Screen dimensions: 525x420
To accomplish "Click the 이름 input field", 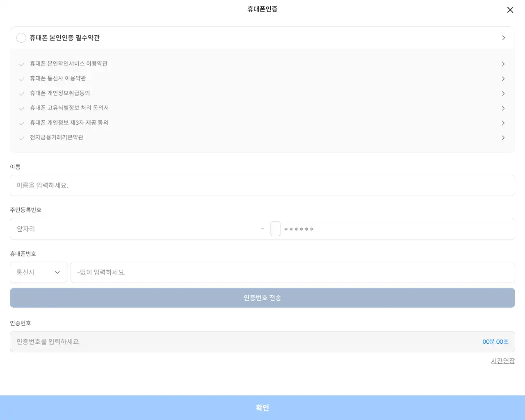I will pyautogui.click(x=262, y=185).
